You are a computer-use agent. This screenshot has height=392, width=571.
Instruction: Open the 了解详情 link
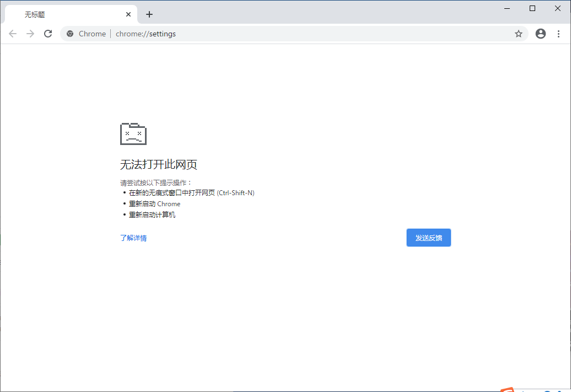133,238
